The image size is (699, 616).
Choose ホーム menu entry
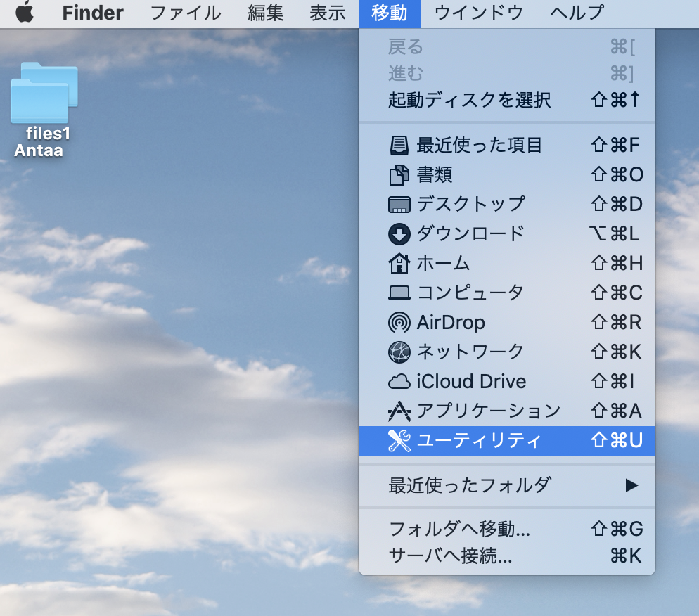(507, 264)
